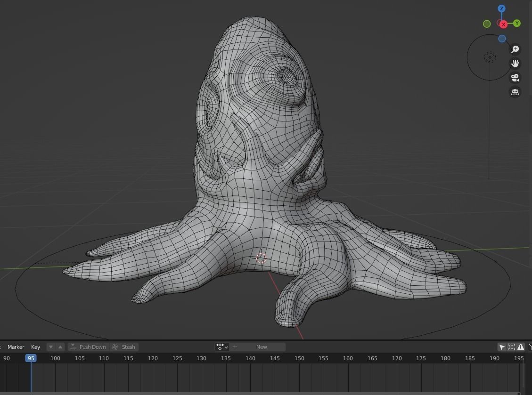Screen dimensions: 532x395
Task: Click frame 120 on the timeline ruler
Action: point(153,358)
